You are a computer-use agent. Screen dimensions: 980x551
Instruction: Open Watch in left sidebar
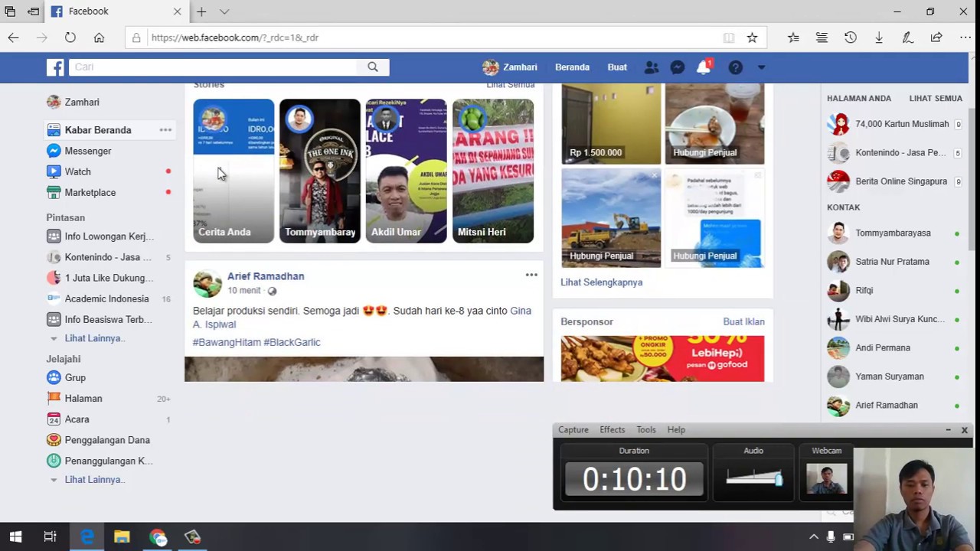[77, 171]
